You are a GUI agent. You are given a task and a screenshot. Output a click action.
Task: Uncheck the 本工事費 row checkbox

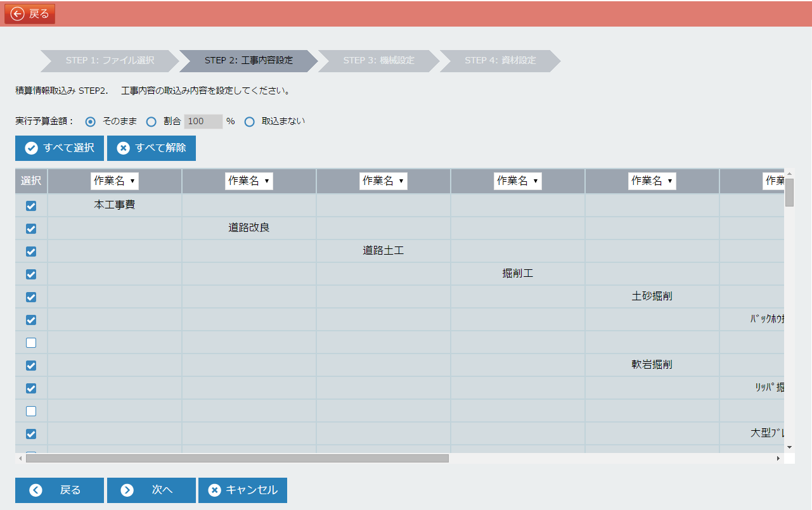(31, 206)
